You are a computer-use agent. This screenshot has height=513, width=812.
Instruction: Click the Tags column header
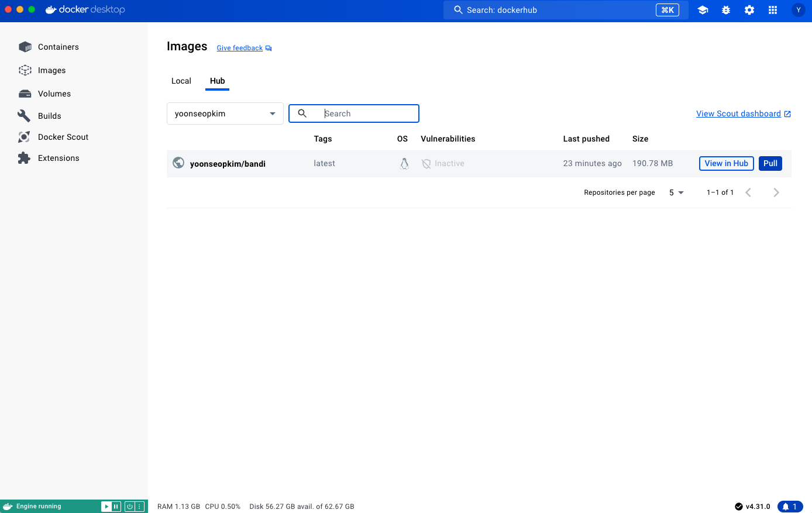[x=323, y=139]
